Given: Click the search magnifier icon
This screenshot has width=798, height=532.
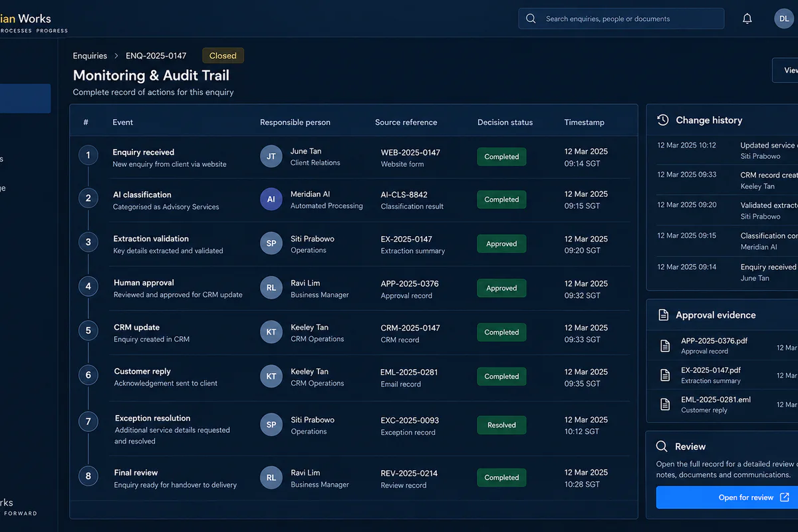Looking at the screenshot, I should [x=531, y=19].
